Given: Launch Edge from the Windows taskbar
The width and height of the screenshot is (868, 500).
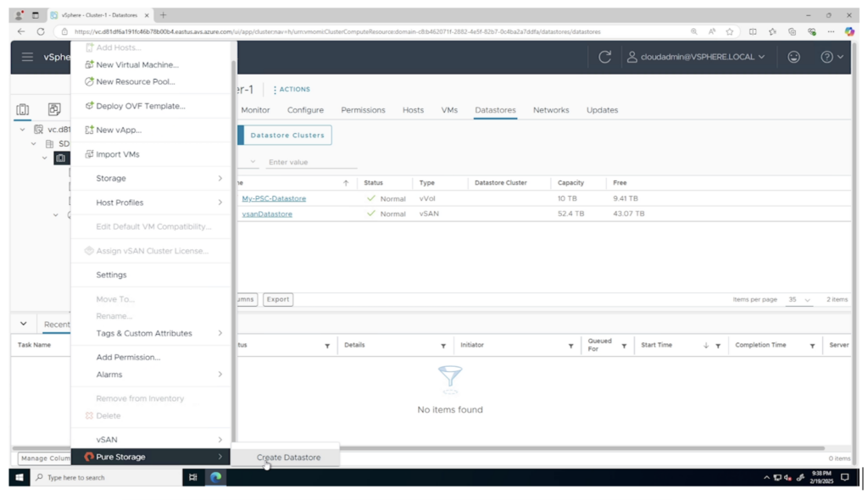Looking at the screenshot, I should 216,477.
